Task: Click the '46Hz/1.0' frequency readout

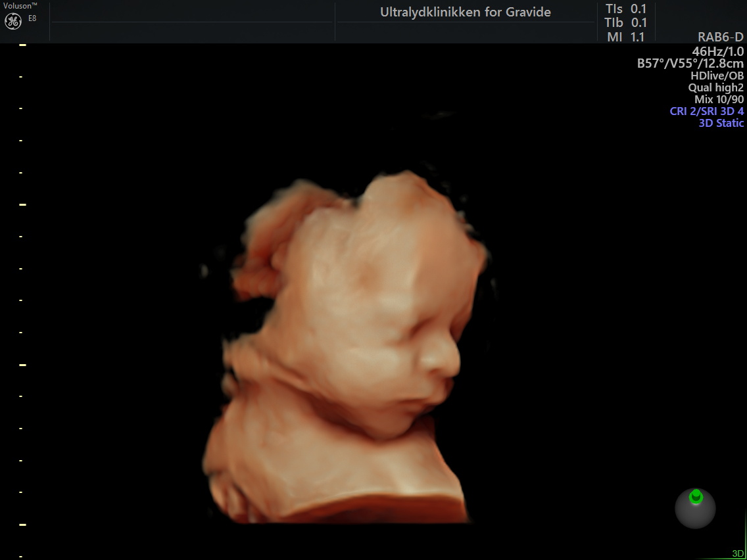Action: click(718, 51)
